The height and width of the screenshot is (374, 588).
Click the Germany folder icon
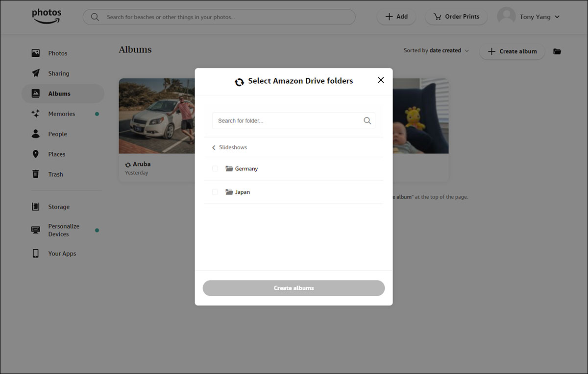click(x=229, y=168)
